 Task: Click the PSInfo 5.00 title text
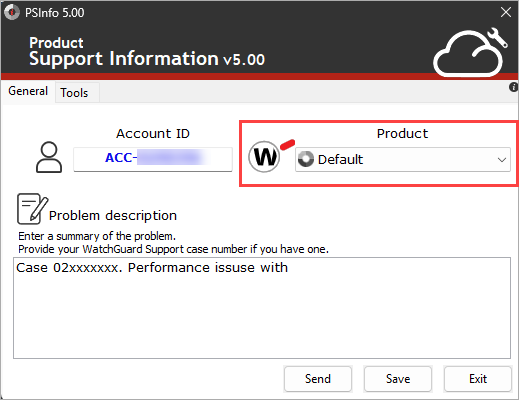point(55,13)
